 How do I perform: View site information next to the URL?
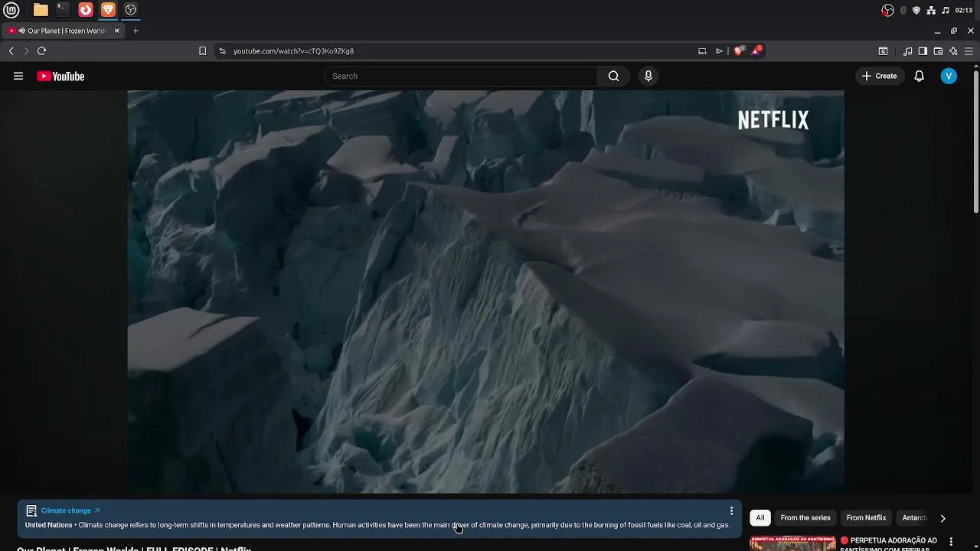coord(222,51)
